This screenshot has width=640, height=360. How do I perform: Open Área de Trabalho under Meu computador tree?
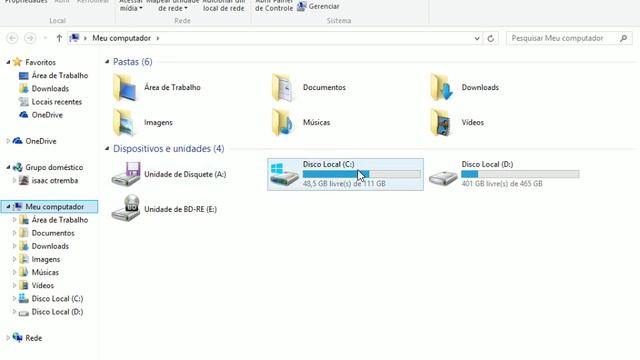pos(53,220)
